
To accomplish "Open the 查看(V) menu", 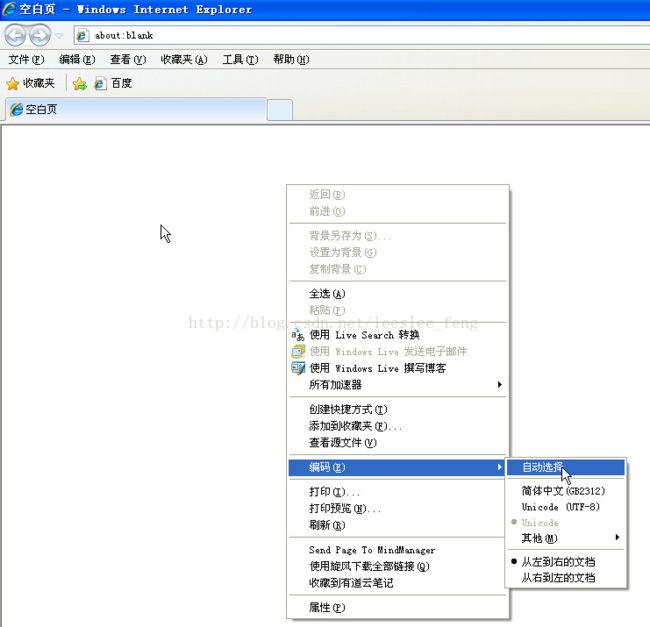I will click(128, 60).
